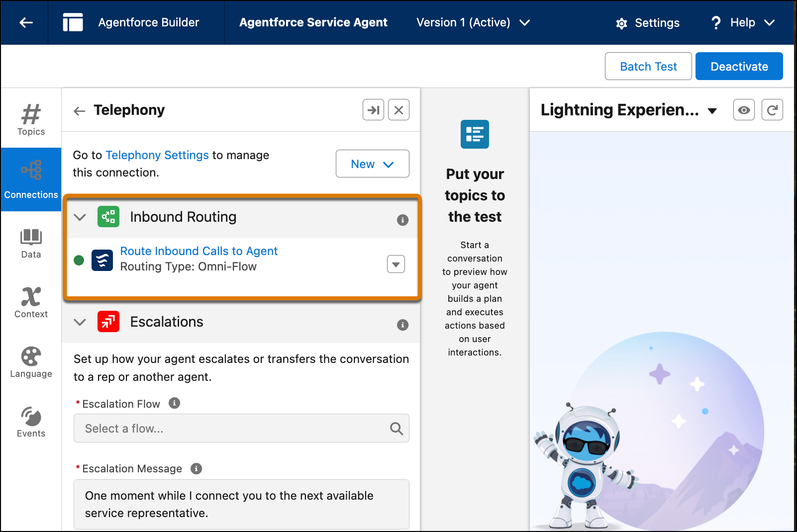Open the Context sidebar panel
The height and width of the screenshot is (532, 797).
31,302
